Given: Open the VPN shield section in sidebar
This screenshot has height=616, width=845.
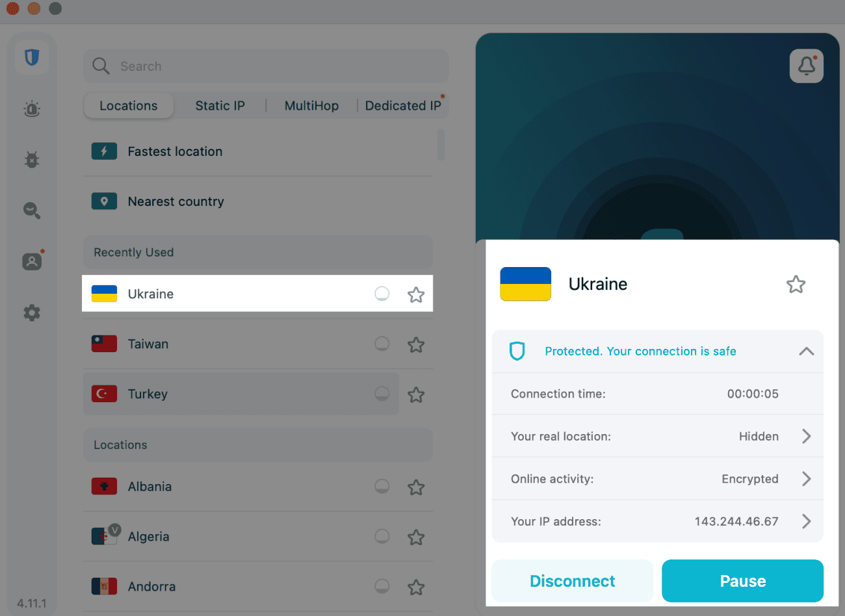Looking at the screenshot, I should (32, 57).
